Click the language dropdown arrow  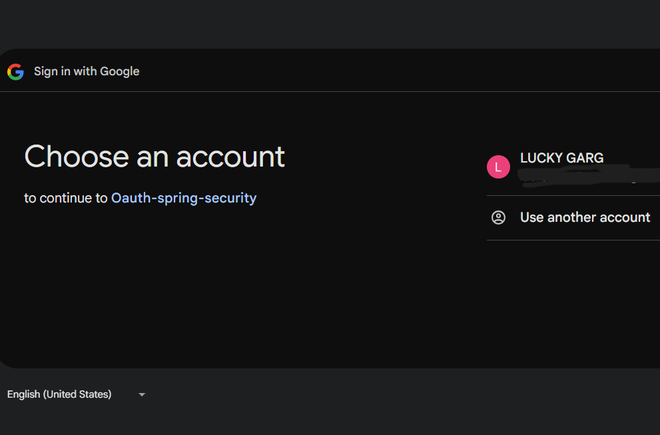tap(142, 395)
